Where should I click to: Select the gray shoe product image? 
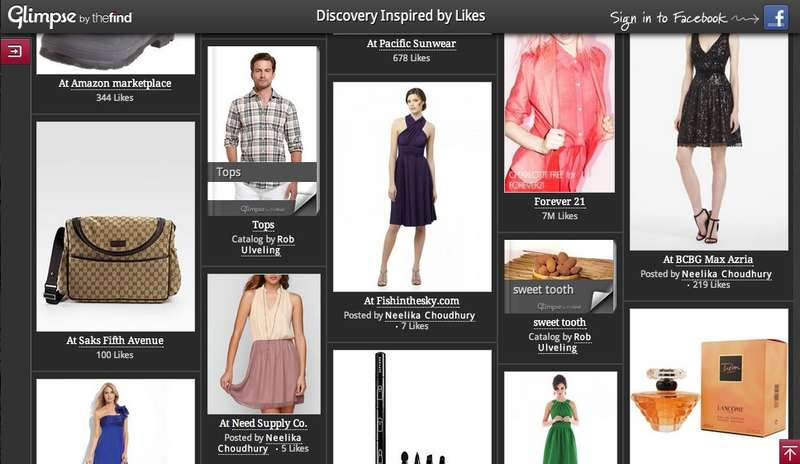tap(115, 54)
